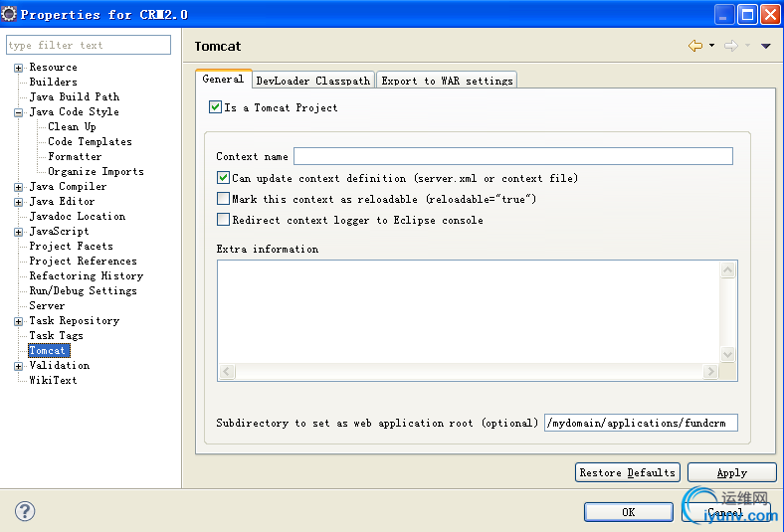Click the Properties window gear icon
Image resolution: width=784 pixels, height=532 pixels.
pos(9,14)
